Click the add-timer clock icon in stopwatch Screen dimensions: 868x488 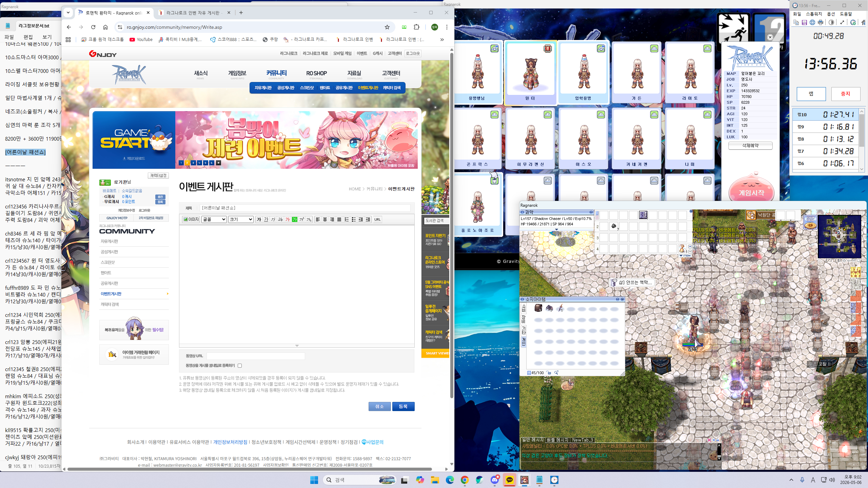point(853,22)
